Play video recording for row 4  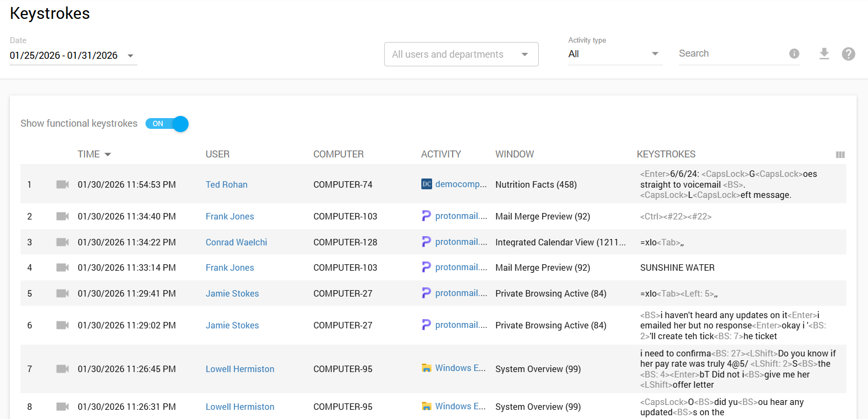tap(63, 267)
